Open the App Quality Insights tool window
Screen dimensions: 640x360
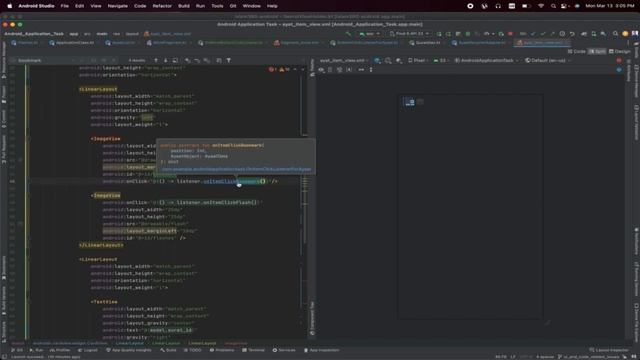pyautogui.click(x=129, y=350)
